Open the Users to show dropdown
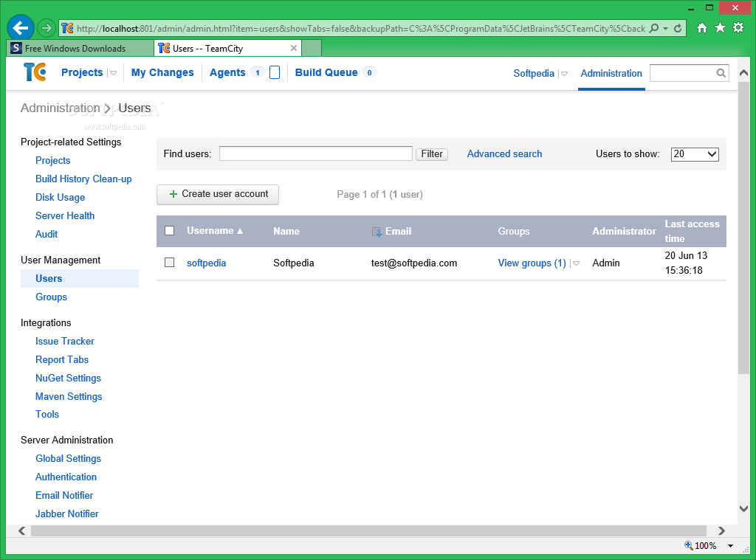756x560 pixels. 695,154
